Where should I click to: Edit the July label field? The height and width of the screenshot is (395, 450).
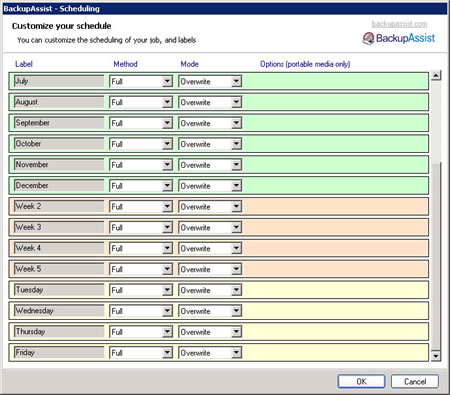(59, 81)
